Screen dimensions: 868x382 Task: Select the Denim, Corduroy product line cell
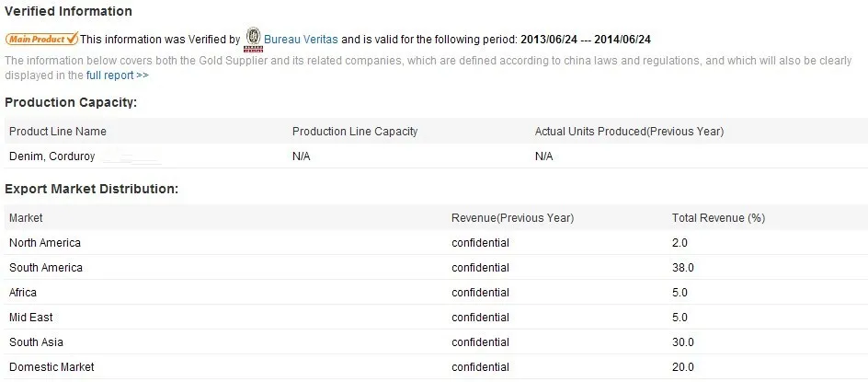(51, 156)
